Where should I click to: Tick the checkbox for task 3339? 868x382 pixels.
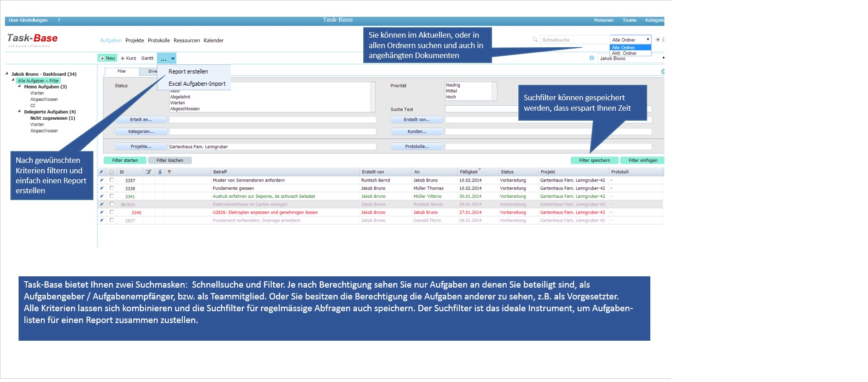click(x=112, y=188)
